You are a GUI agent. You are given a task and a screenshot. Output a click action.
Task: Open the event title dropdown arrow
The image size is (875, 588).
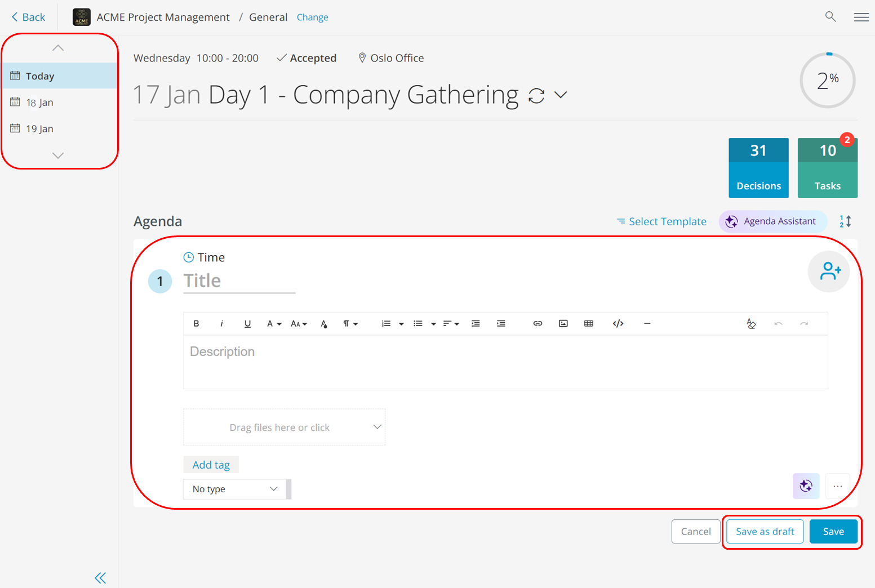click(561, 95)
